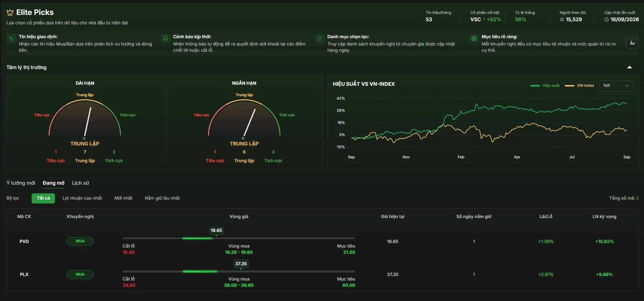Open the PVD stock row
The width and height of the screenshot is (644, 301).
click(x=322, y=241)
